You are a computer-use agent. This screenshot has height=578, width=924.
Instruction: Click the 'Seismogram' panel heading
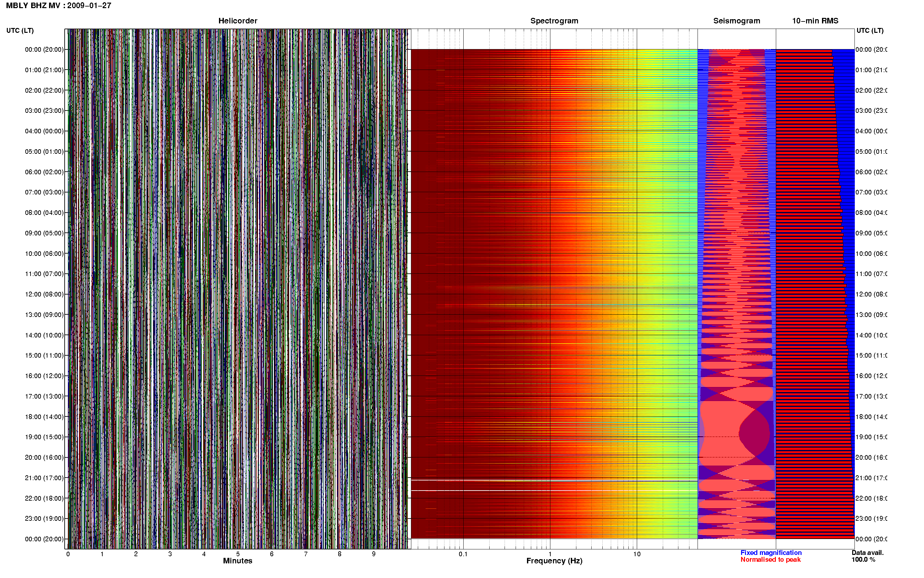pyautogui.click(x=737, y=21)
